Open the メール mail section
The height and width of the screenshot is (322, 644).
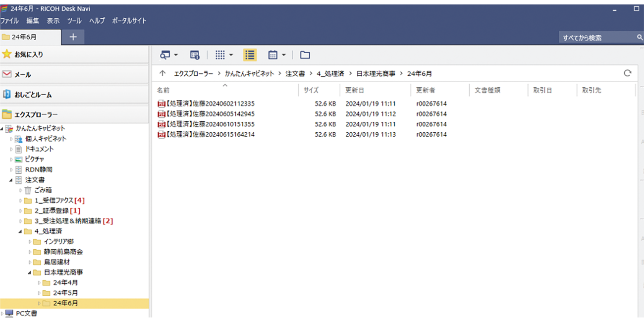(x=22, y=74)
